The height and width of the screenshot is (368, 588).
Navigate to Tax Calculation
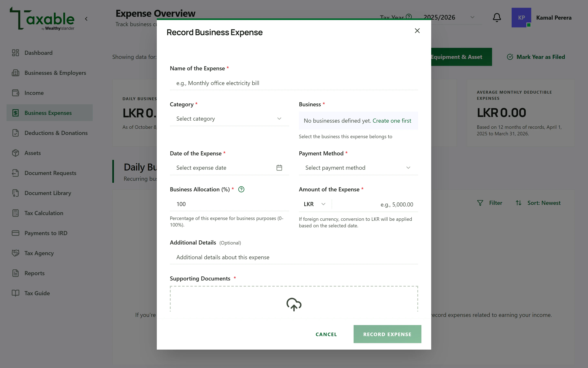click(50, 213)
